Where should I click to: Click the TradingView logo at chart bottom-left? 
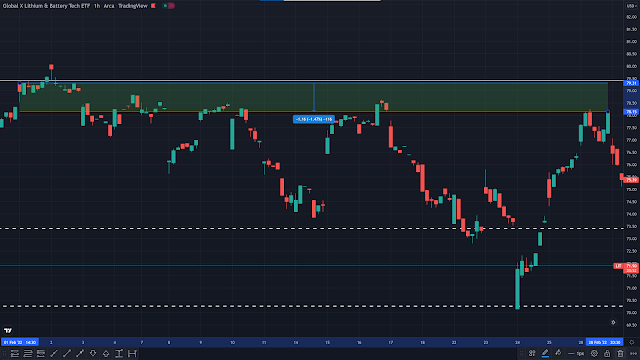click(8, 330)
